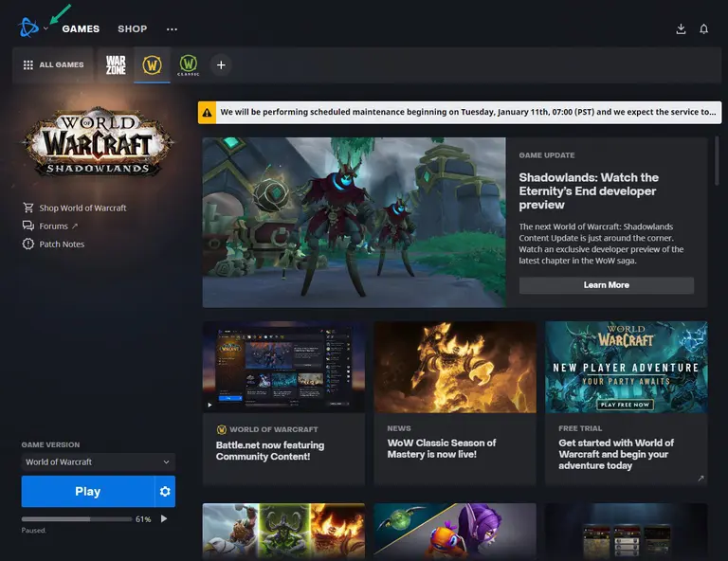This screenshot has height=561, width=728.
Task: Click the Paused status text
Action: (33, 531)
